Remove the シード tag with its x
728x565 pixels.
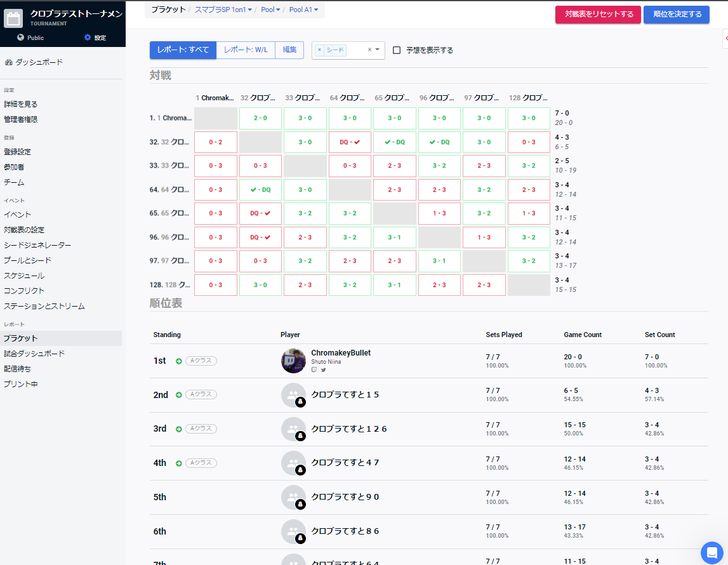(319, 50)
